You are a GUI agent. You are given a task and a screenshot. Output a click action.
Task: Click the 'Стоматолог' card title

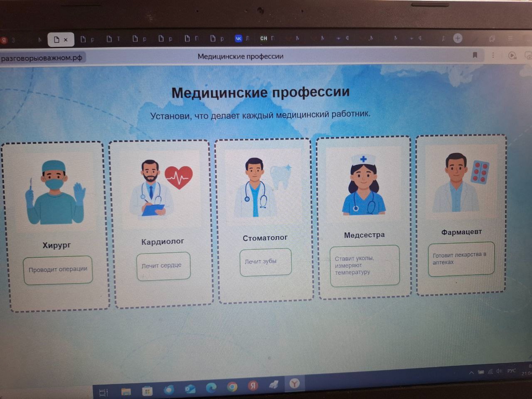pyautogui.click(x=265, y=238)
